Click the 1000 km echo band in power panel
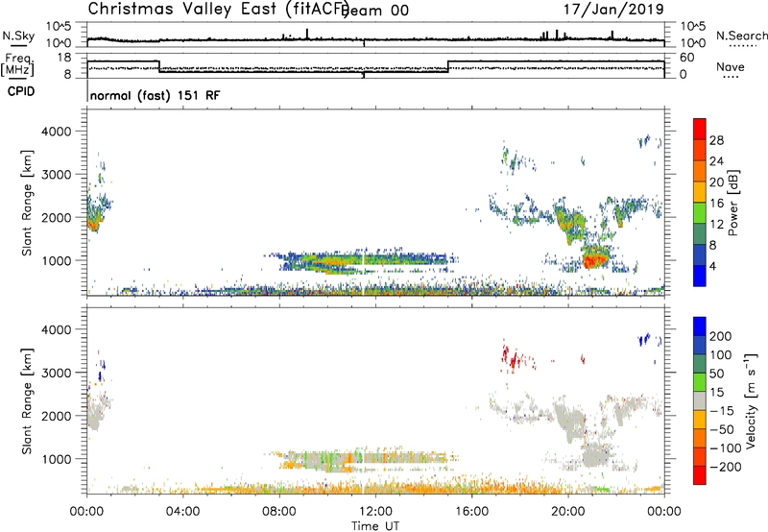Screen dimensions: 768x532 click(x=362, y=261)
